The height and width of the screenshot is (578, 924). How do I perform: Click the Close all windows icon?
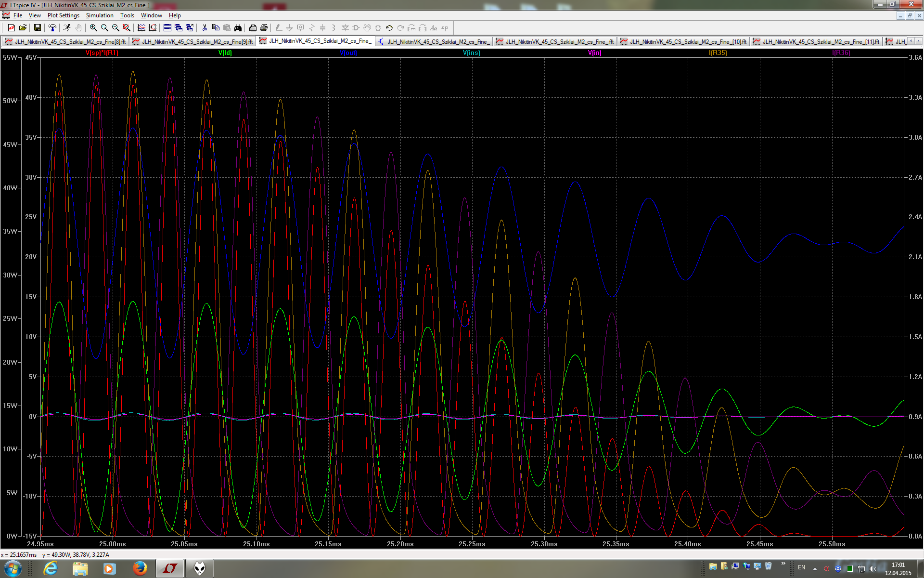(x=190, y=28)
